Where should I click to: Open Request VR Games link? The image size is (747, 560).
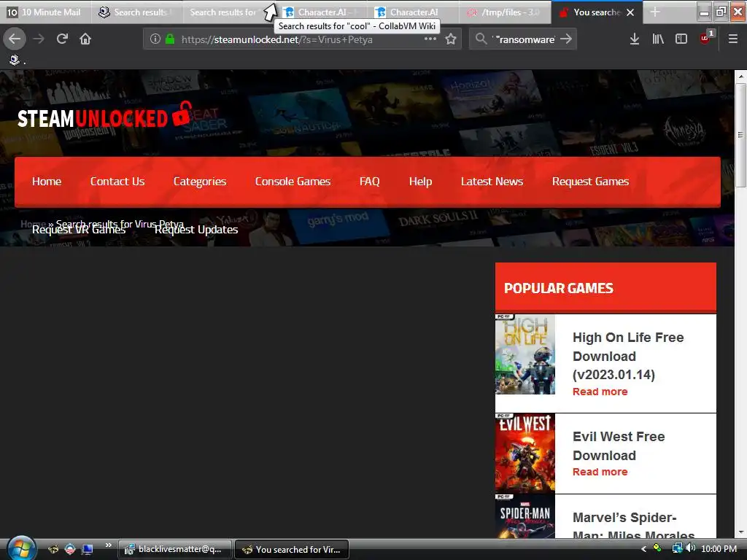[x=79, y=230]
